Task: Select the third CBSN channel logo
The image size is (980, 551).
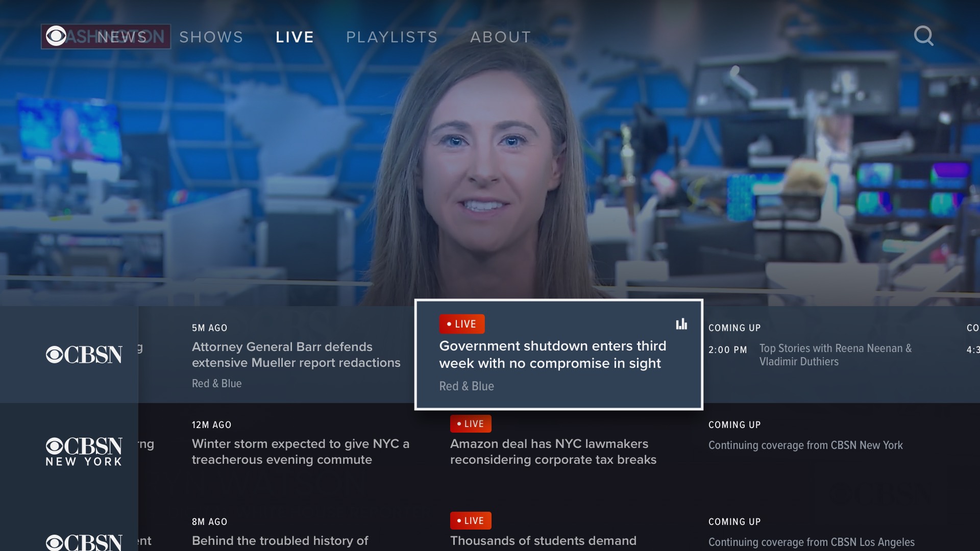Action: coord(84,542)
